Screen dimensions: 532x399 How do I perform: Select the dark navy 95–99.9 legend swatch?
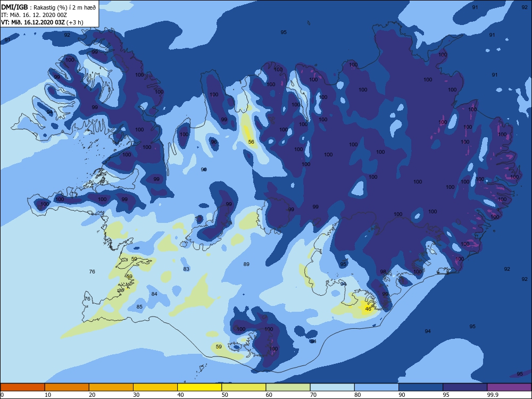pos(465,387)
